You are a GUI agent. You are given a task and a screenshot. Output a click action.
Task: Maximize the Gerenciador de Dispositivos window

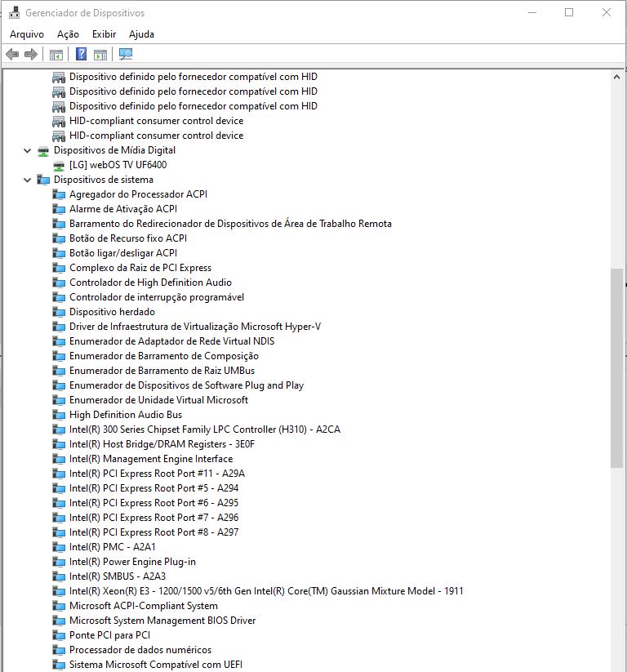[569, 12]
